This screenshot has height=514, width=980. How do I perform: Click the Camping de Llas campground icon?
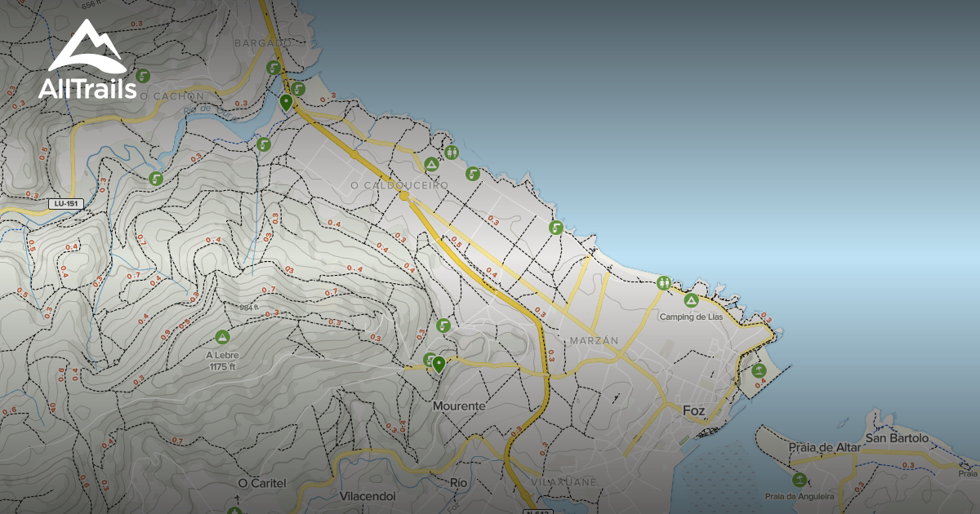coord(690,300)
